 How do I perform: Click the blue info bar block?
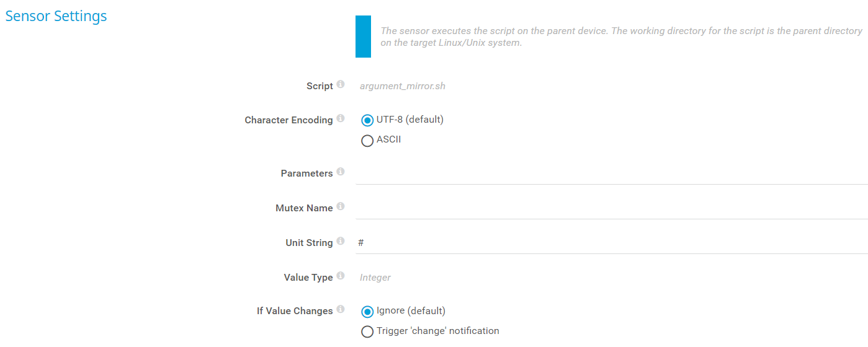tap(363, 37)
